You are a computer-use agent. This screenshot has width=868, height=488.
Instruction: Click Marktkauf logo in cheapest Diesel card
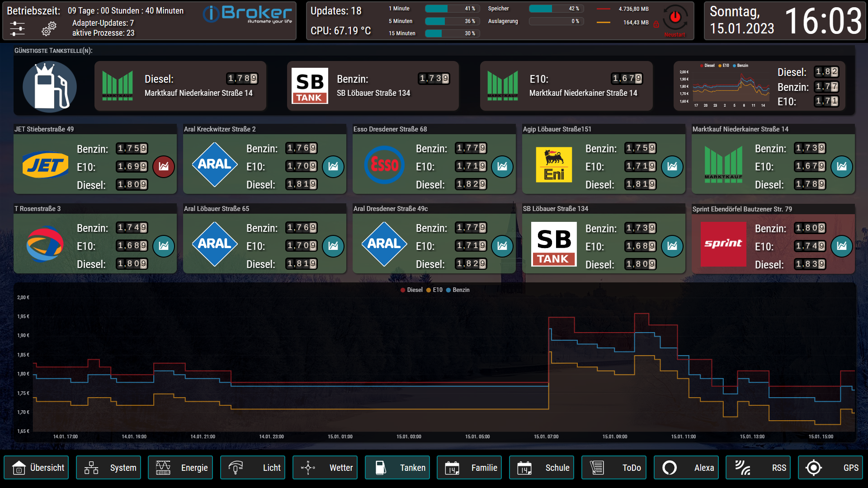pyautogui.click(x=118, y=86)
